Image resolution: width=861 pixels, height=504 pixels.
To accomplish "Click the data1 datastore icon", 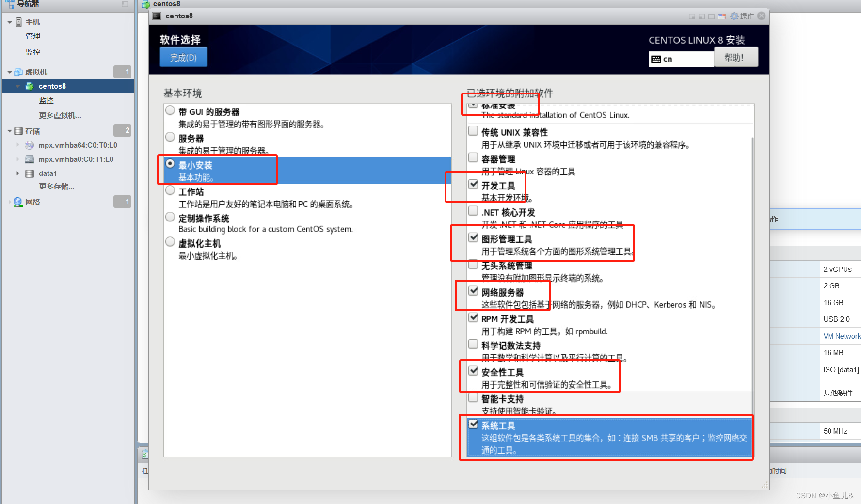I will (30, 173).
